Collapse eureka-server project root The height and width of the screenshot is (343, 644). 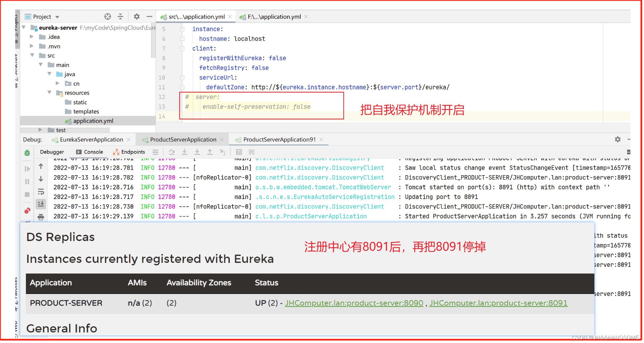[24, 27]
